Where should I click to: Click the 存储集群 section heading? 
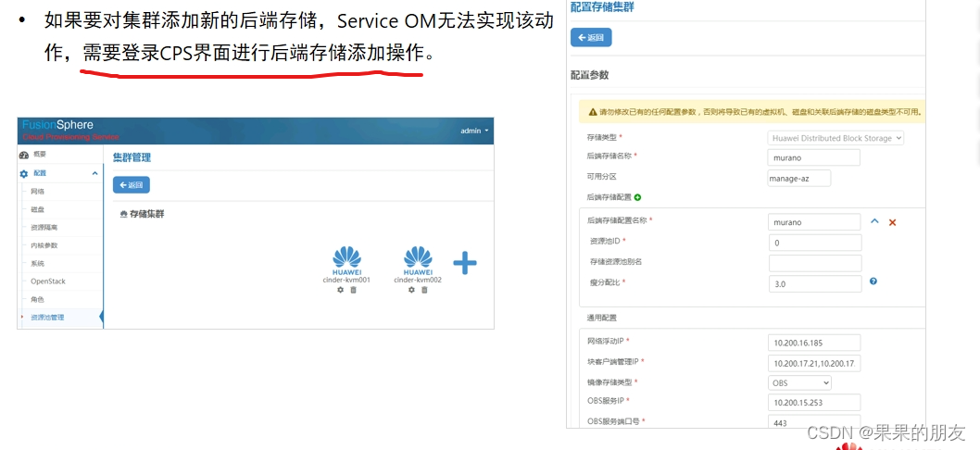point(147,215)
